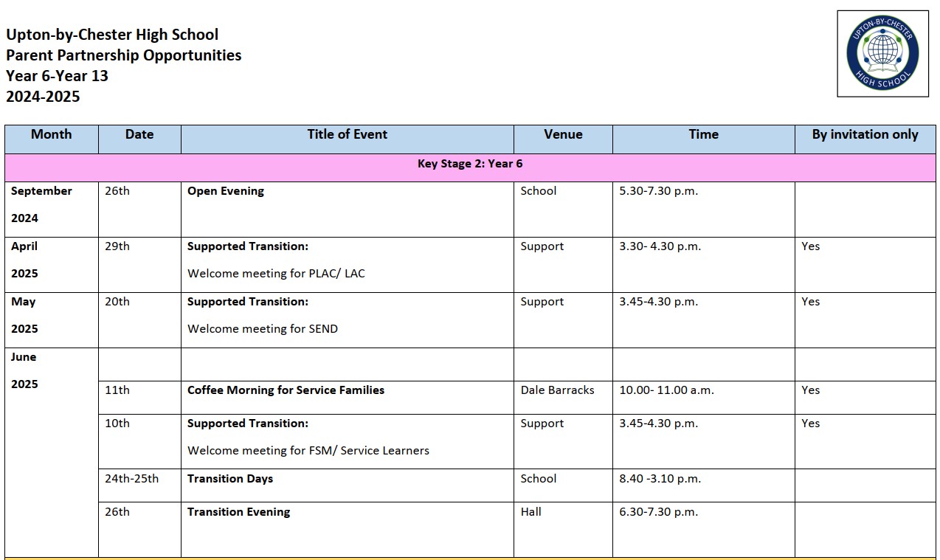This screenshot has height=560, width=940.
Task: Click 'Supported Transition:' in the April row
Action: coord(248,246)
